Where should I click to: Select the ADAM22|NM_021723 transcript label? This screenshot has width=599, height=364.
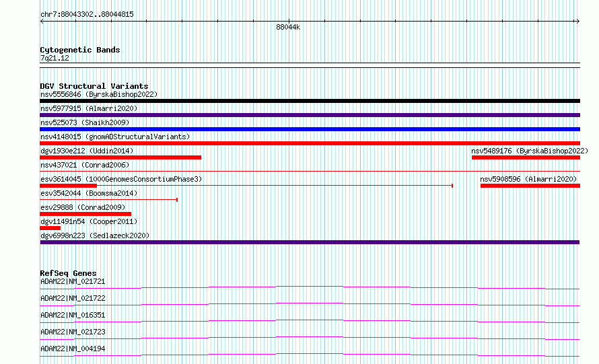click(x=73, y=332)
